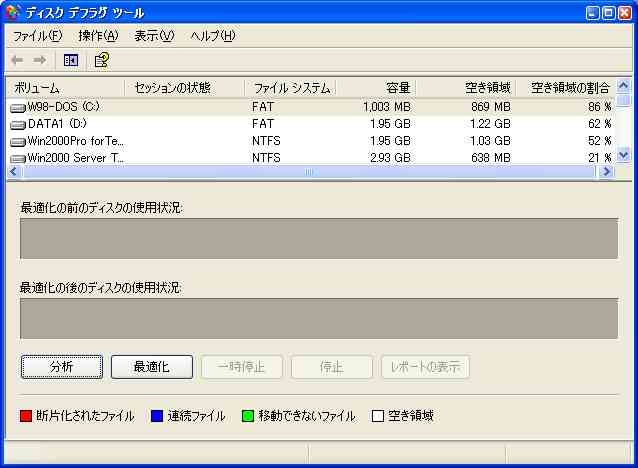Click drive icon for DATA1 (D:)
The height and width of the screenshot is (468, 638).
(x=17, y=125)
